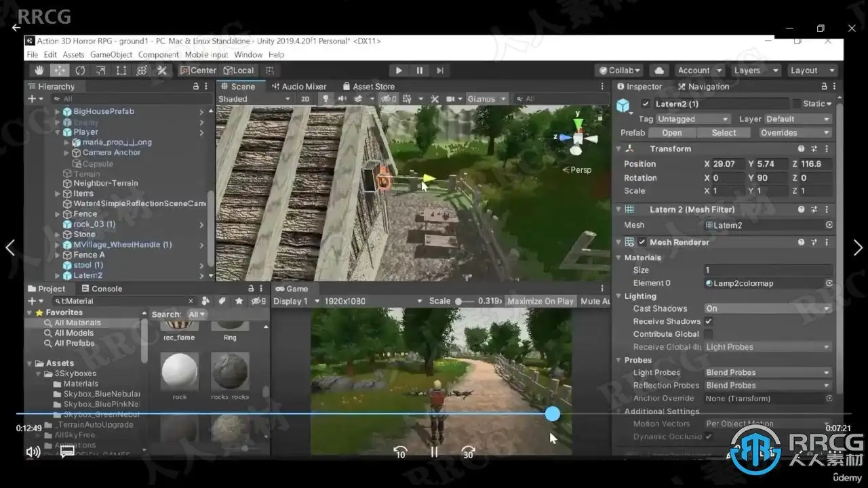Click the Unity Step frame button
The image size is (868, 488).
click(440, 70)
